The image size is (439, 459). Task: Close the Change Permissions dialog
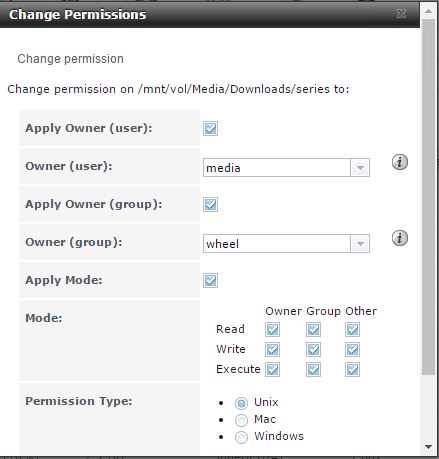(x=401, y=14)
